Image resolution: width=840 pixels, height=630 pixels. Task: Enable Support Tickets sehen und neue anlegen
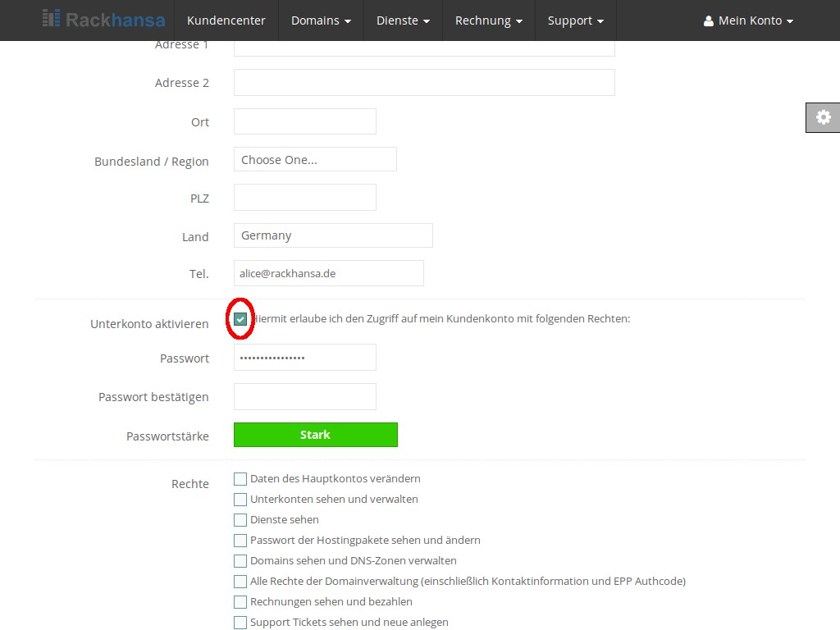pyautogui.click(x=240, y=623)
